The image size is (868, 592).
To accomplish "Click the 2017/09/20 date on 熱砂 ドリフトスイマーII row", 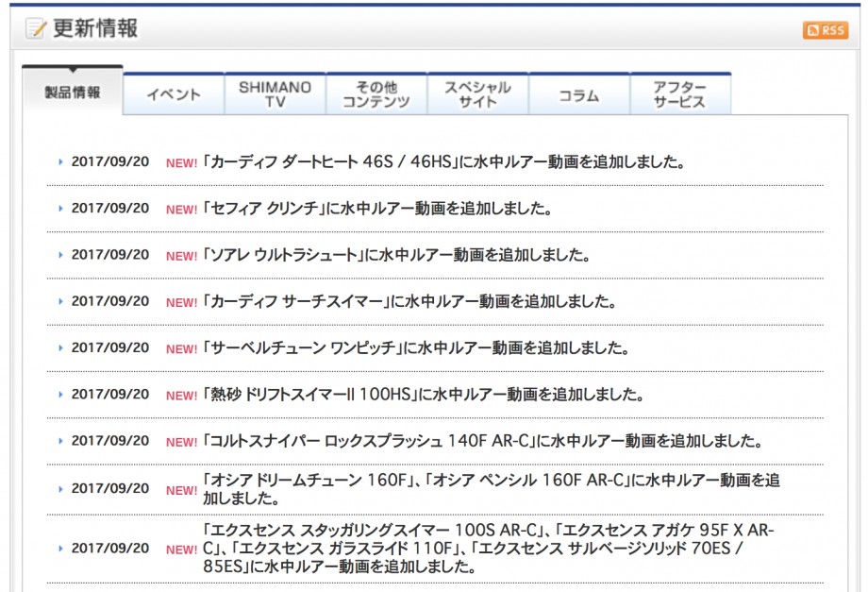I will 110,395.
